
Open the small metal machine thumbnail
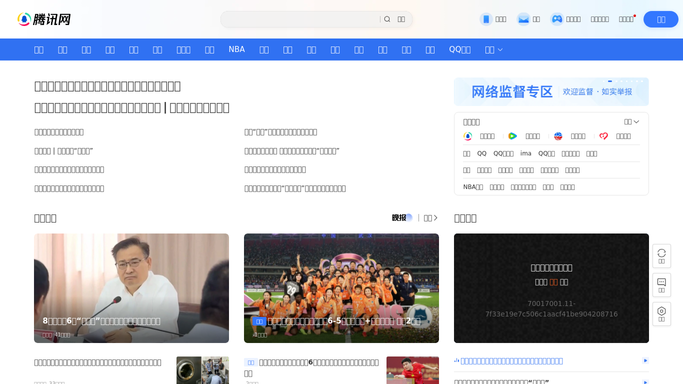(x=203, y=370)
